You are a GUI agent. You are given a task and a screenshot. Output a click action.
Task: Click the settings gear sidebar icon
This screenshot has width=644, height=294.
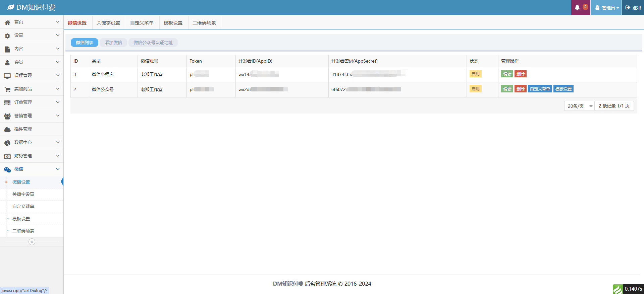[x=7, y=36]
